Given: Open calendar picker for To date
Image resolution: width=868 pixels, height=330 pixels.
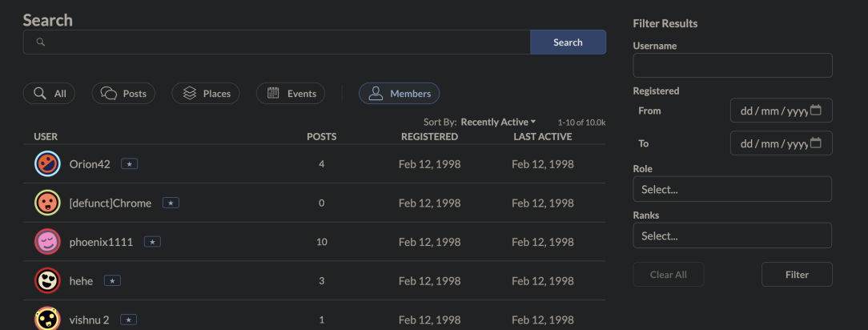Looking at the screenshot, I should tap(816, 143).
